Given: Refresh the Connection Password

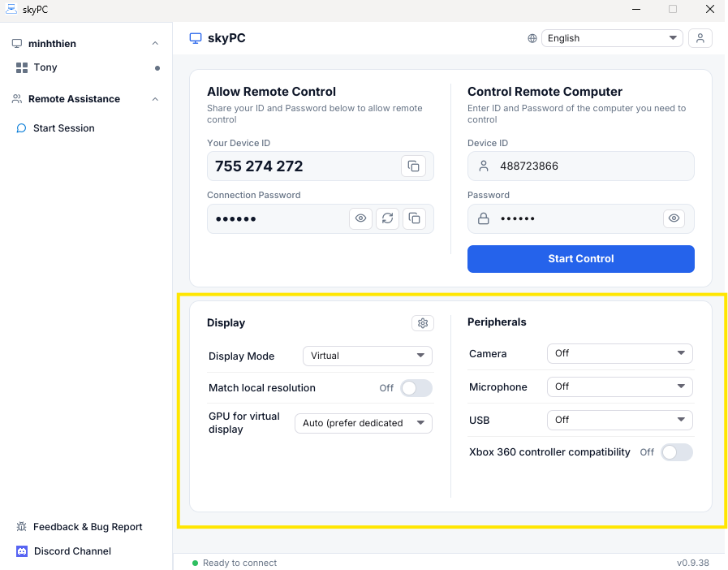Looking at the screenshot, I should point(388,218).
